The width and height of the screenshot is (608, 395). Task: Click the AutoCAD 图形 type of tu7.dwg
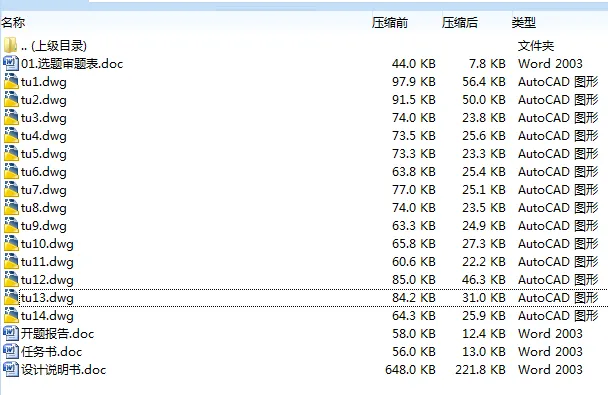click(x=558, y=190)
